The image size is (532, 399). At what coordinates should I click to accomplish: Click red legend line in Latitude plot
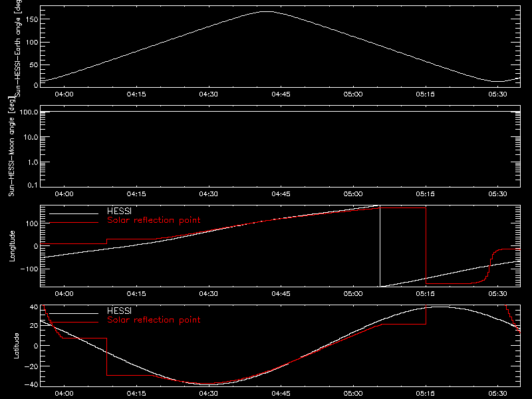coord(74,323)
